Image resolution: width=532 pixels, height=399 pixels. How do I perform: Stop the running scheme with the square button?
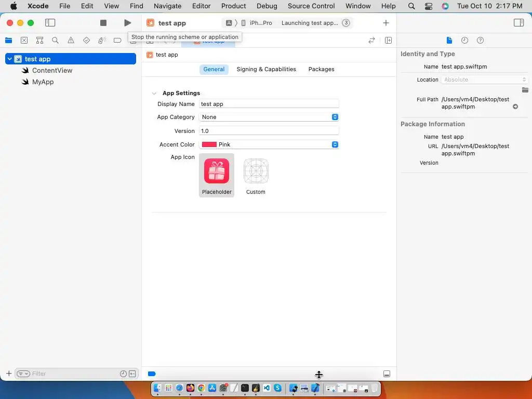click(103, 23)
